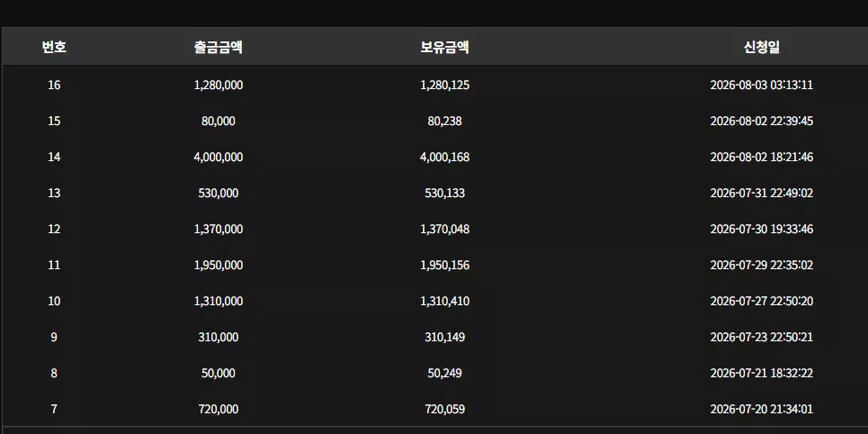Click date 2026-08-03 03:13:11
This screenshot has height=434, width=868.
761,85
